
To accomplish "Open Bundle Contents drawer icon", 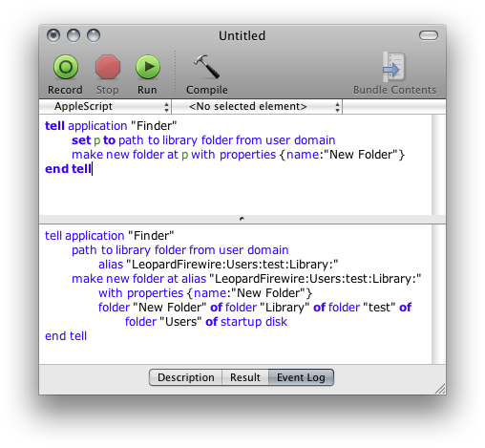I will (x=394, y=67).
